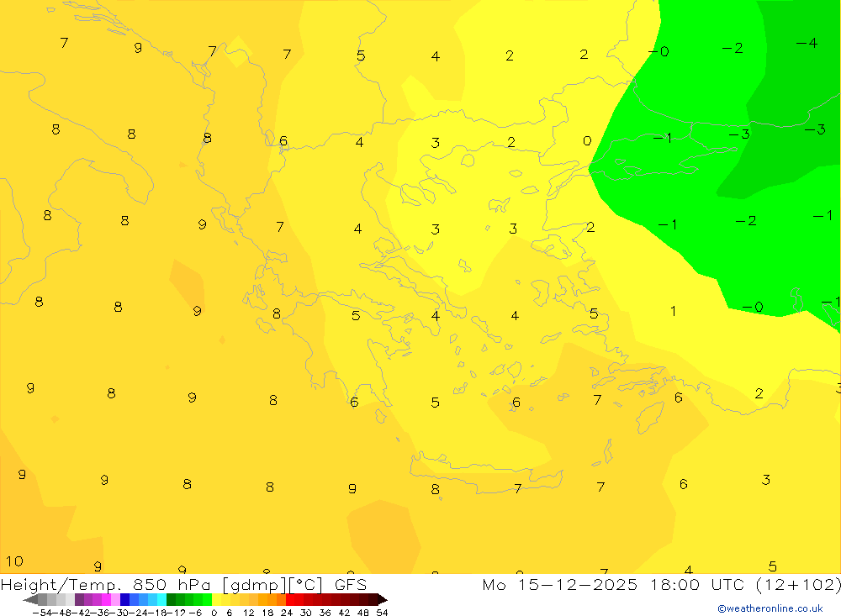Pick the bright red legend swatch
Image resolution: width=841 pixels, height=616 pixels.
pos(290,599)
